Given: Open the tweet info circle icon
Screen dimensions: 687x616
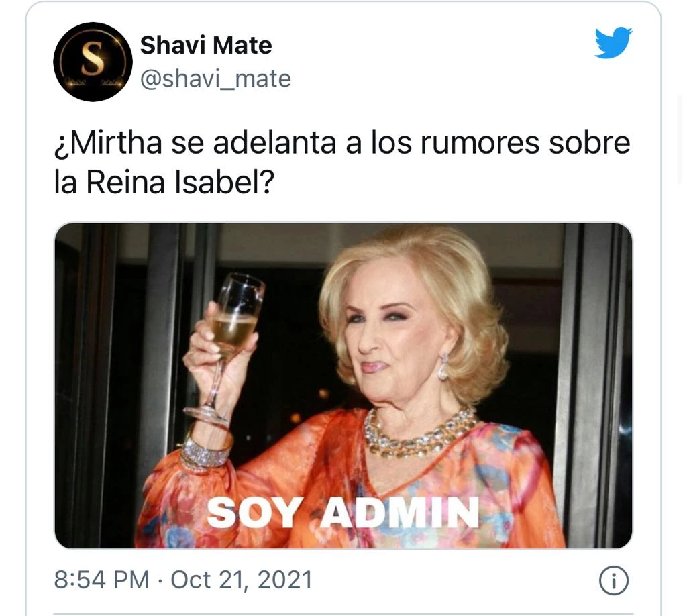Looking at the screenshot, I should coord(613,580).
